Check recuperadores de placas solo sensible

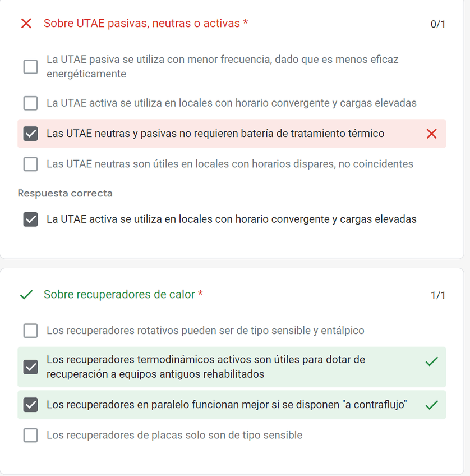coord(31,435)
